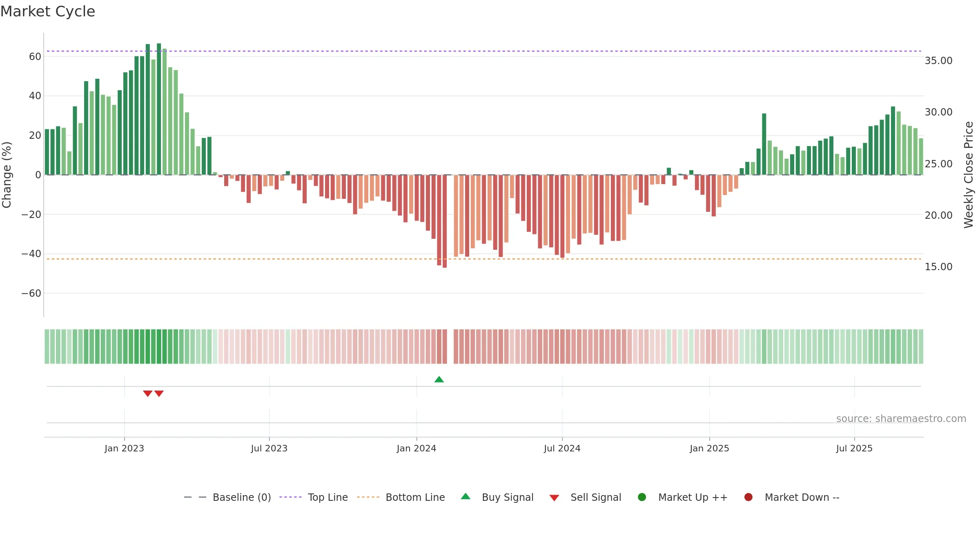Click the 20.00 price axis label
The width and height of the screenshot is (980, 551).
point(938,216)
